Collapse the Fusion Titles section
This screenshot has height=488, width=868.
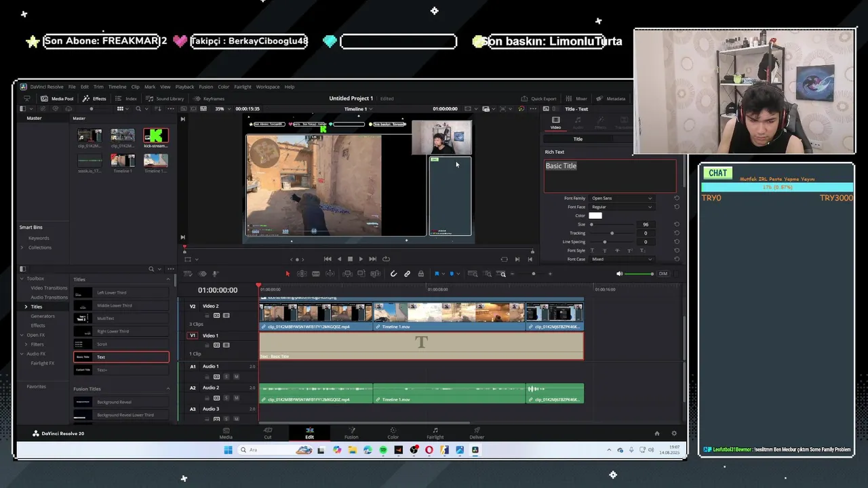[168, 389]
